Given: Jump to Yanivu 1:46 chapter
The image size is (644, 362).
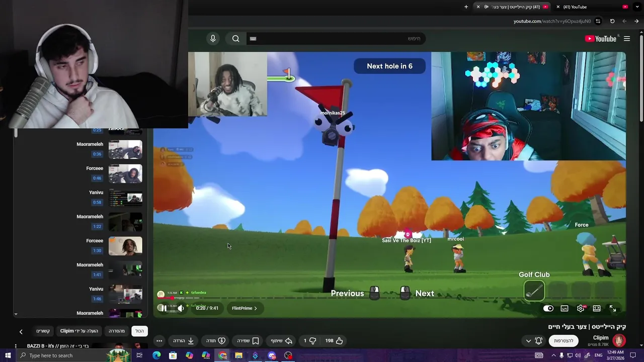Looking at the screenshot, I should 80,294.
